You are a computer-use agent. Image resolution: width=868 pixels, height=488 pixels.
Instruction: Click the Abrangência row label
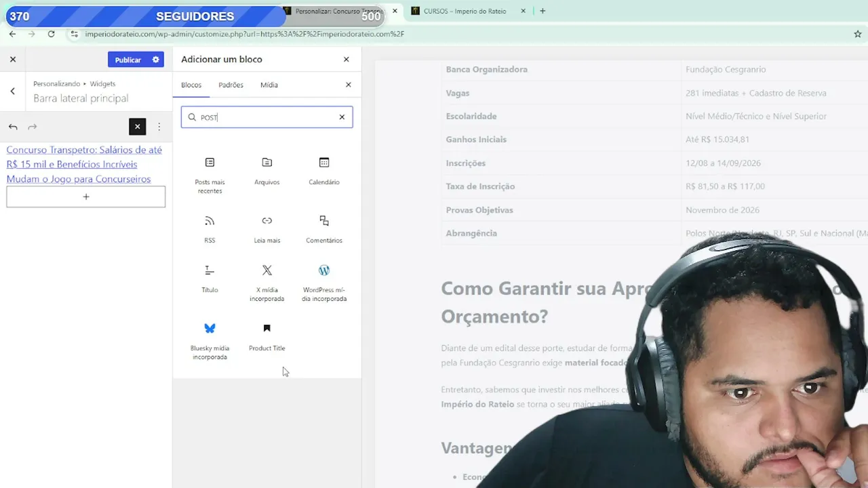(471, 233)
